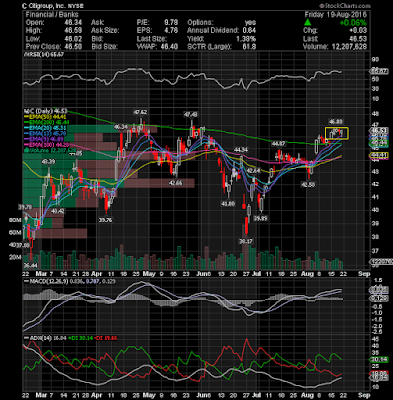This screenshot has width=393, height=400.
Task: Click the 47.62 peak price label
Action: coord(140,112)
